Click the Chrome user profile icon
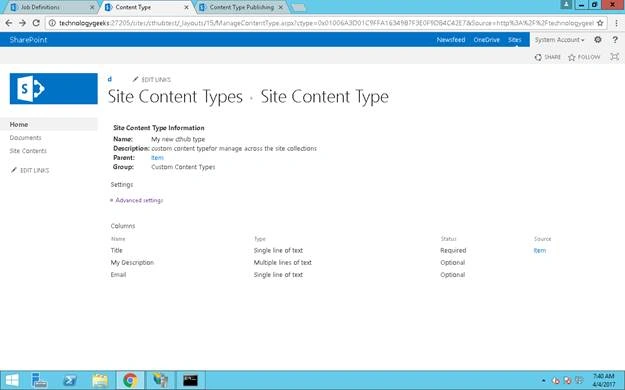The width and height of the screenshot is (625, 390). [566, 4]
